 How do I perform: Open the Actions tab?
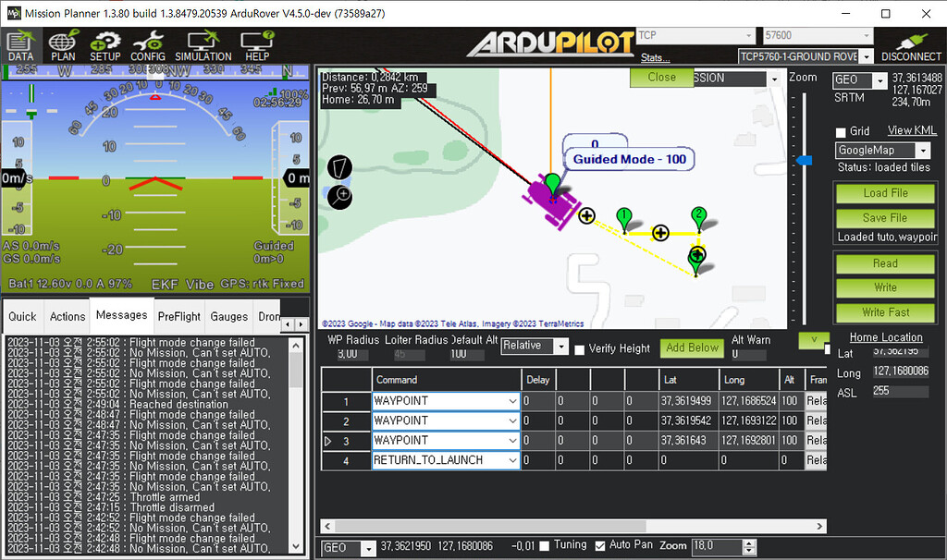point(67,315)
